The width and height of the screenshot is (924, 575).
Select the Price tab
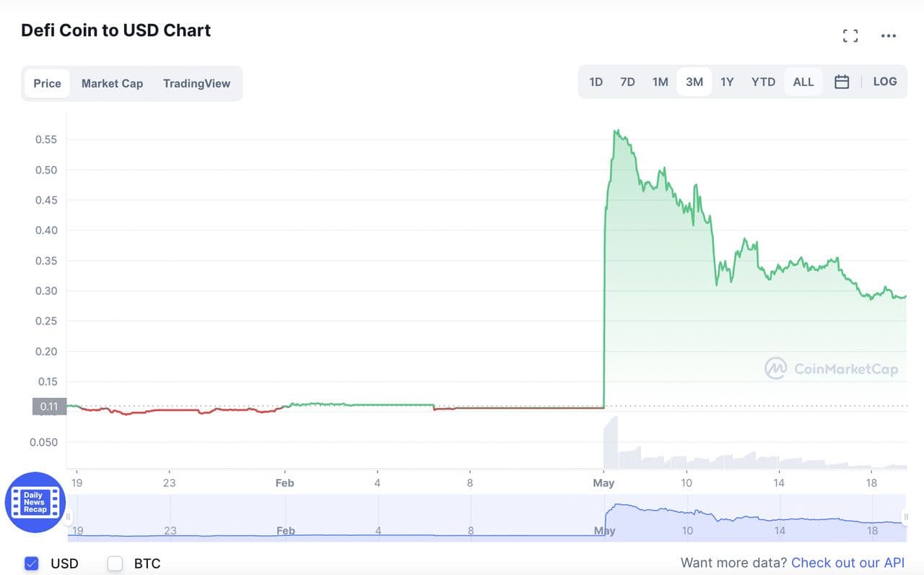[47, 84]
